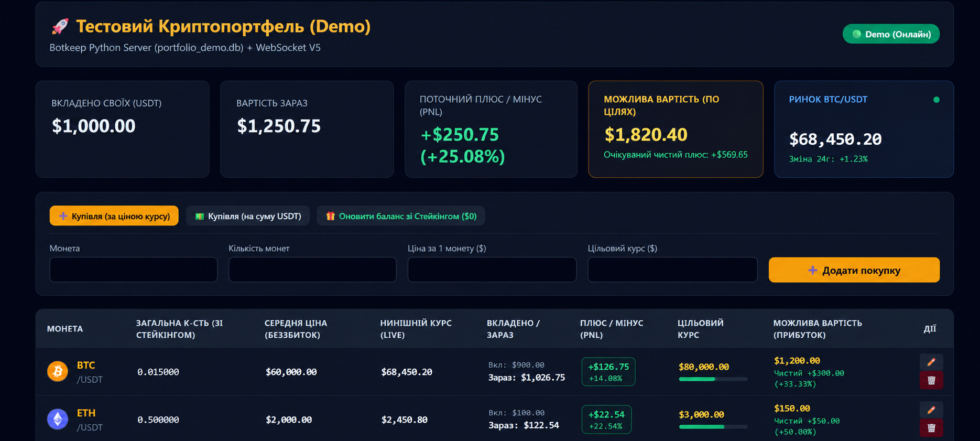
Task: Click the orange Bitcoin coin logo
Action: (x=58, y=371)
